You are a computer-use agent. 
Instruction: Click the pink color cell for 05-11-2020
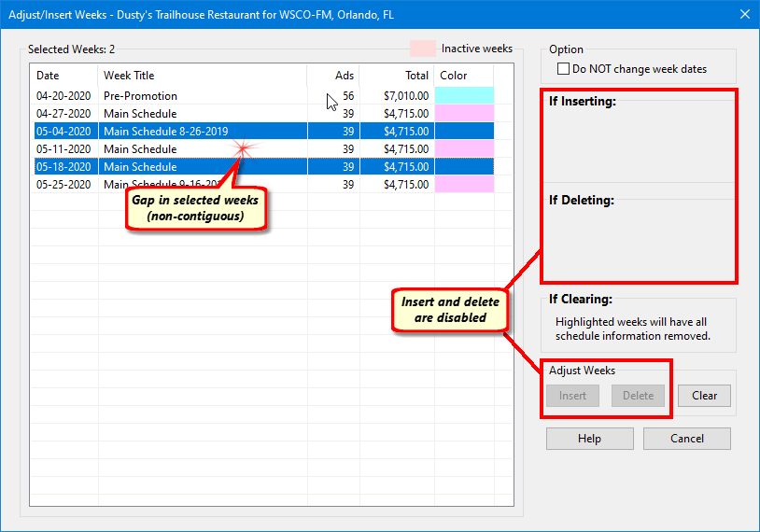click(x=464, y=149)
